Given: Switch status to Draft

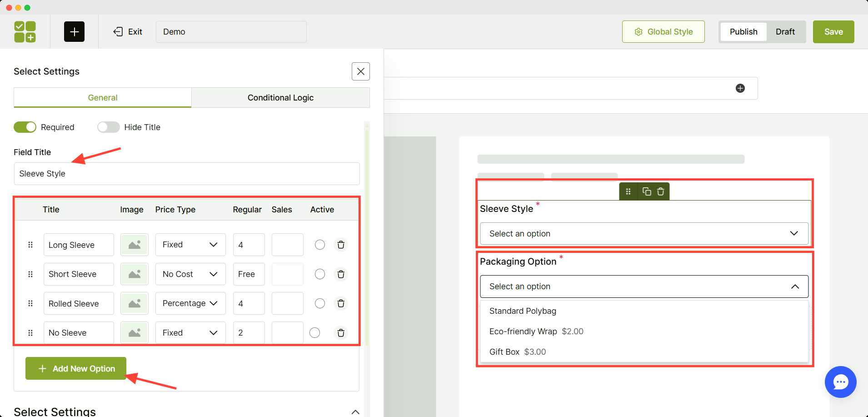Looking at the screenshot, I should tap(785, 32).
